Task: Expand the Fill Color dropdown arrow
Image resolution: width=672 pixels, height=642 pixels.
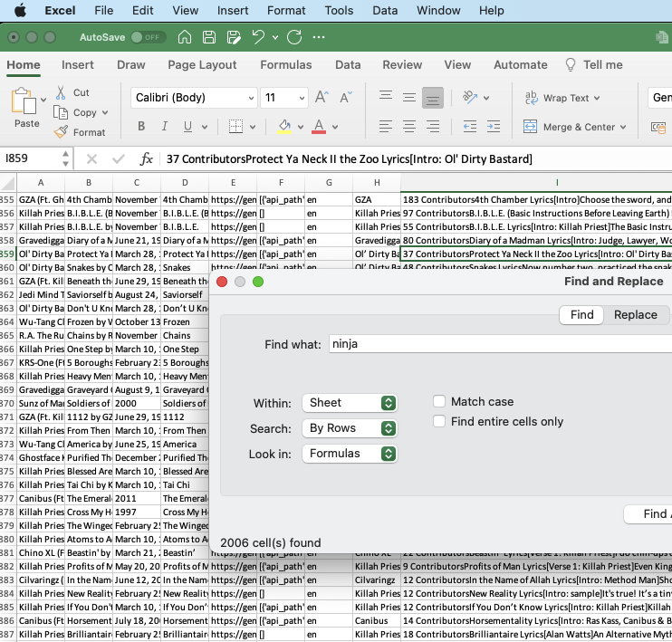Action: coord(301,127)
